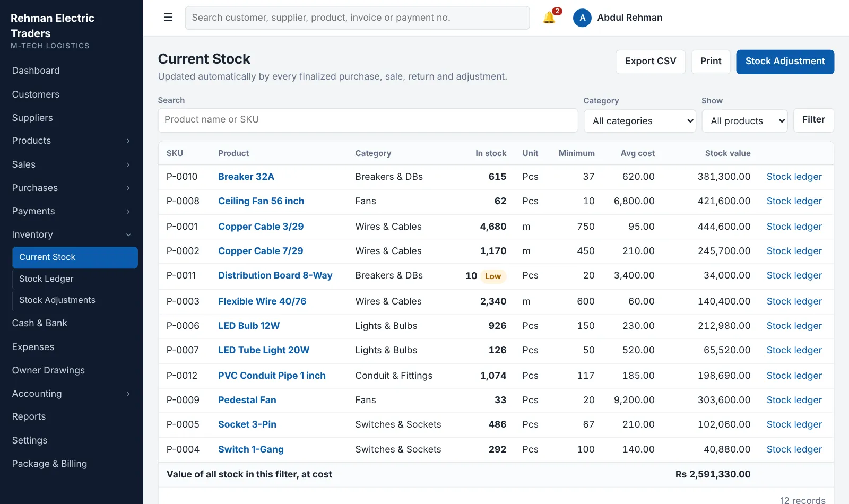Click the Rehman Electric Traders title
Screen dimensions: 849x504
pos(53,25)
